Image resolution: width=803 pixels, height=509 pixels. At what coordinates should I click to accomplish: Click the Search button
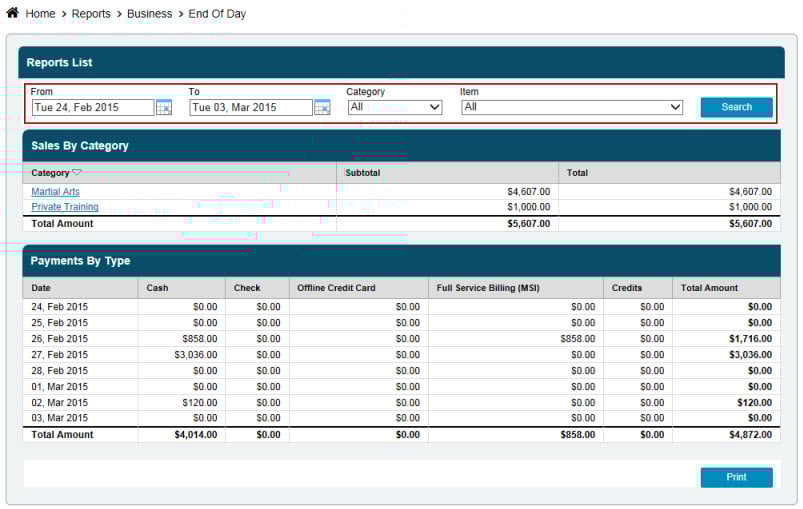736,107
